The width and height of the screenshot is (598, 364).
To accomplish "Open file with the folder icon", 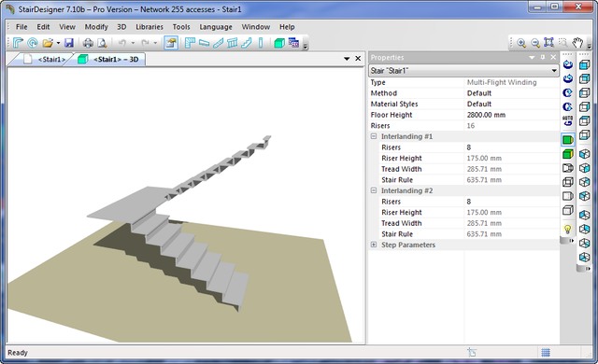I will point(48,43).
